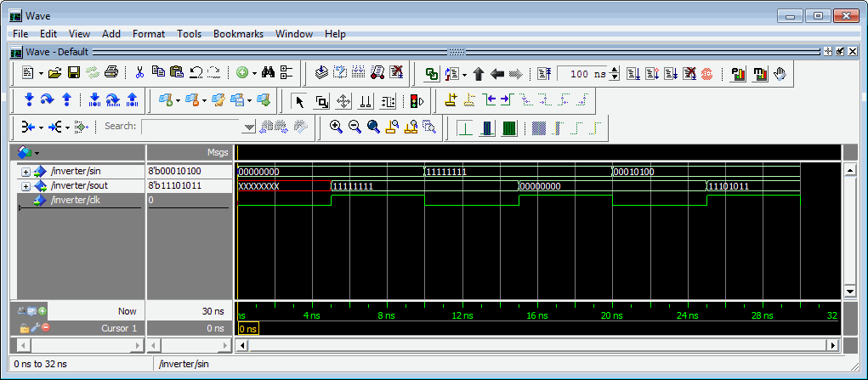868x380 pixels.
Task: Toggle the traffic light Show Drivers button
Action: pos(417,101)
